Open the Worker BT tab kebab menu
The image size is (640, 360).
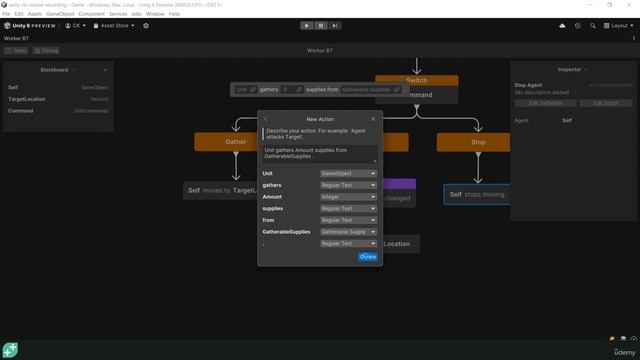tap(633, 38)
